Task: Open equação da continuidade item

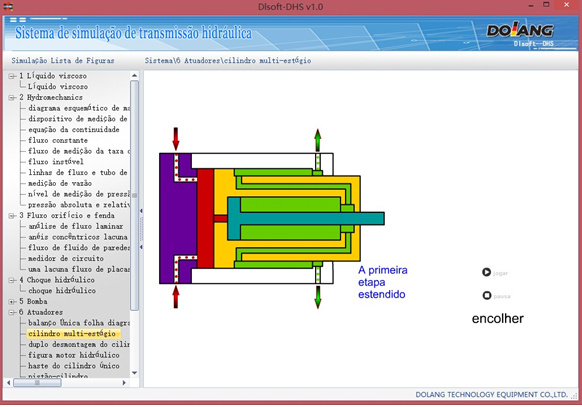Action: tap(73, 129)
